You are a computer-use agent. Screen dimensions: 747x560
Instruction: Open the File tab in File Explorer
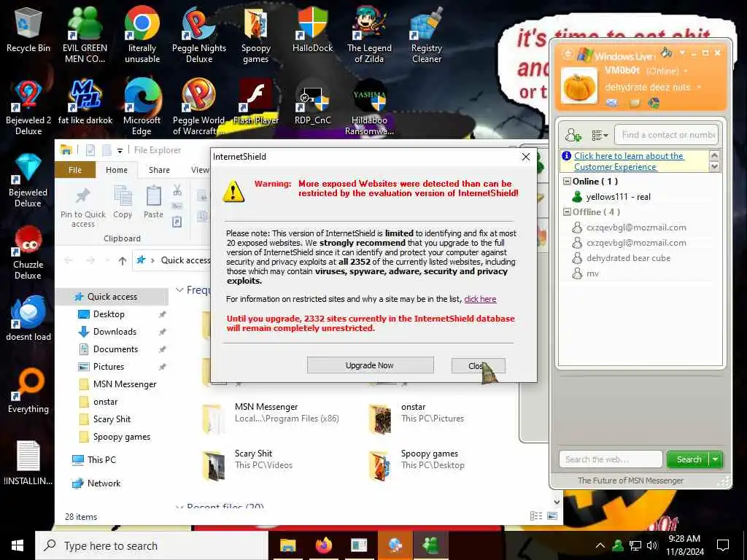[75, 170]
